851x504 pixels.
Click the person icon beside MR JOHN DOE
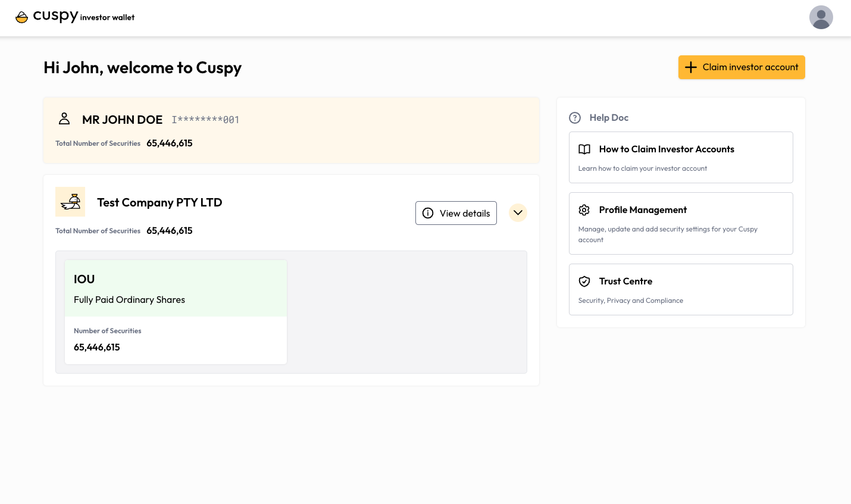tap(64, 118)
